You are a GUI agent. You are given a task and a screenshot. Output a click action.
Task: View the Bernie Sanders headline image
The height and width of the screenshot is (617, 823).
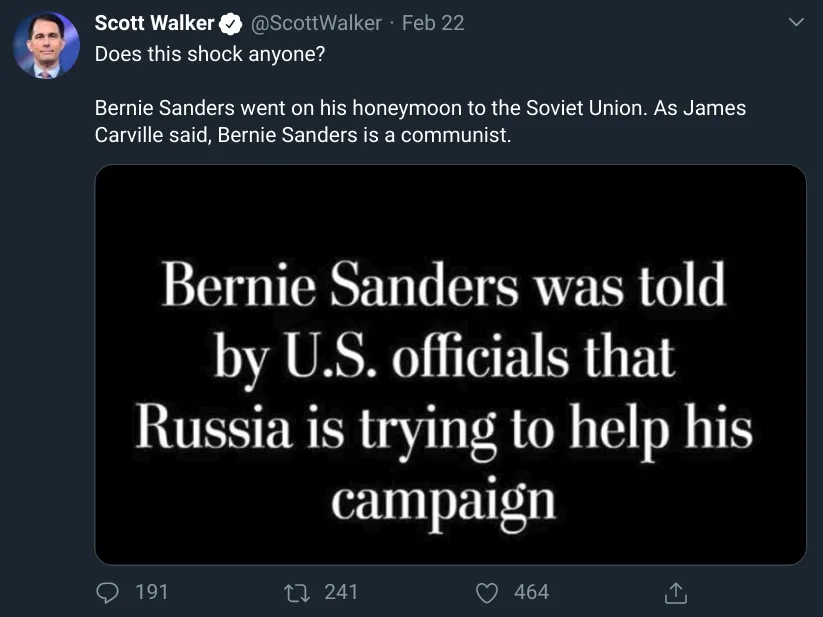tap(450, 365)
